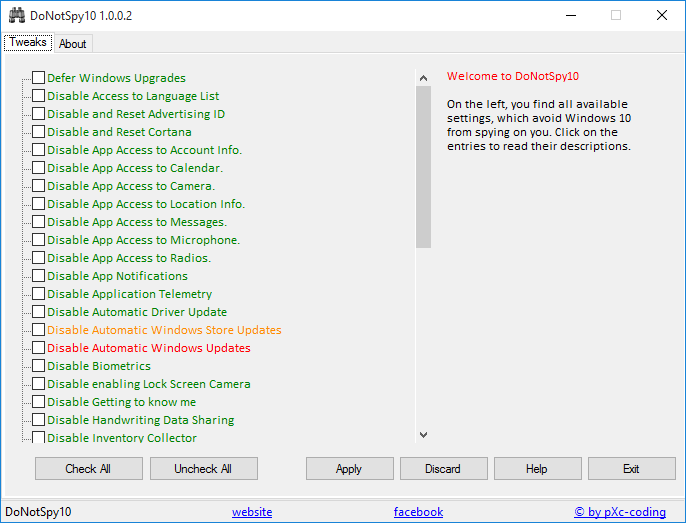Click the DoNotSpy10 binoculars title bar icon
686x523 pixels.
[16, 16]
